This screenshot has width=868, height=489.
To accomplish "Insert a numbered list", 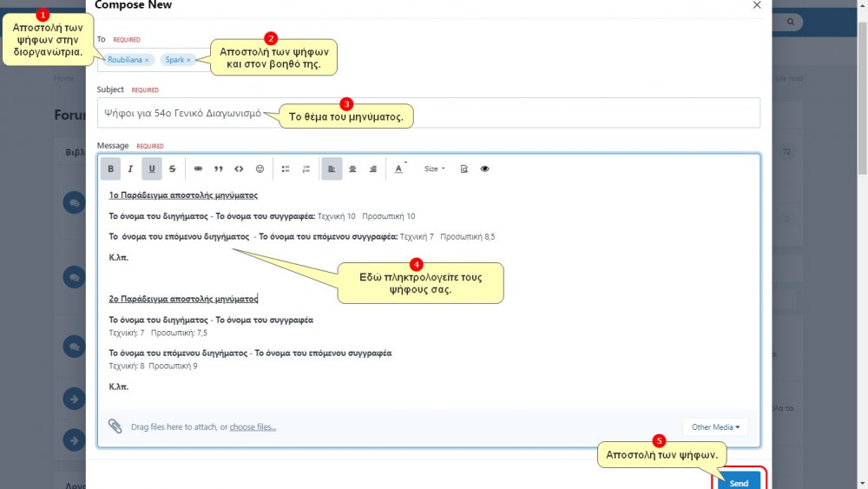I will pos(306,169).
